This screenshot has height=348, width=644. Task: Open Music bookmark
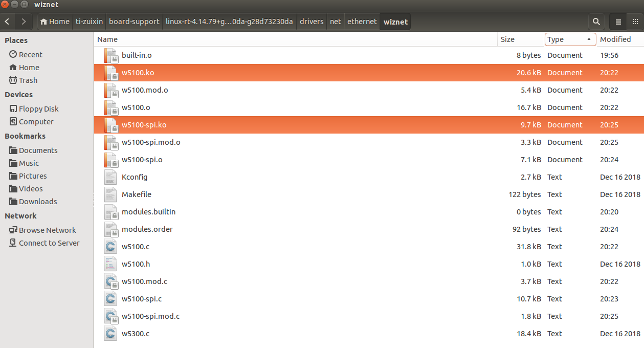coord(24,163)
